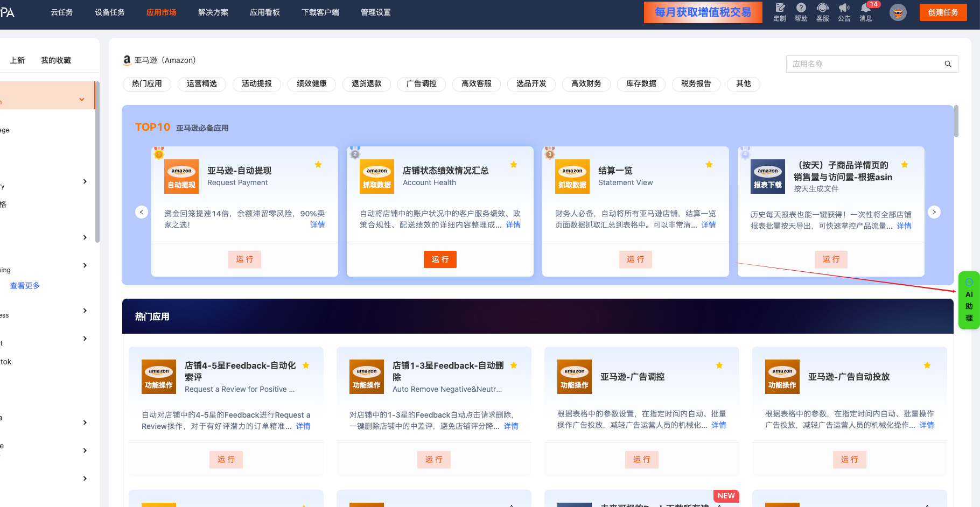The image size is (980, 507).
Task: Click 功能操作 icon of 店铺4-5星Feedback app
Action: point(159,377)
